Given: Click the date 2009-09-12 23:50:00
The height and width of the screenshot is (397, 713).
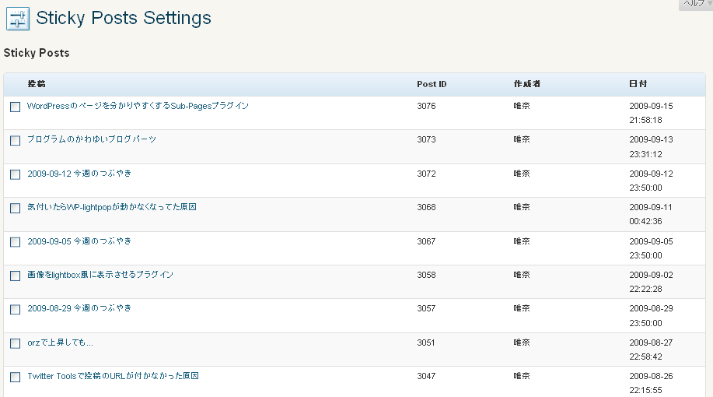Looking at the screenshot, I should (x=651, y=181).
